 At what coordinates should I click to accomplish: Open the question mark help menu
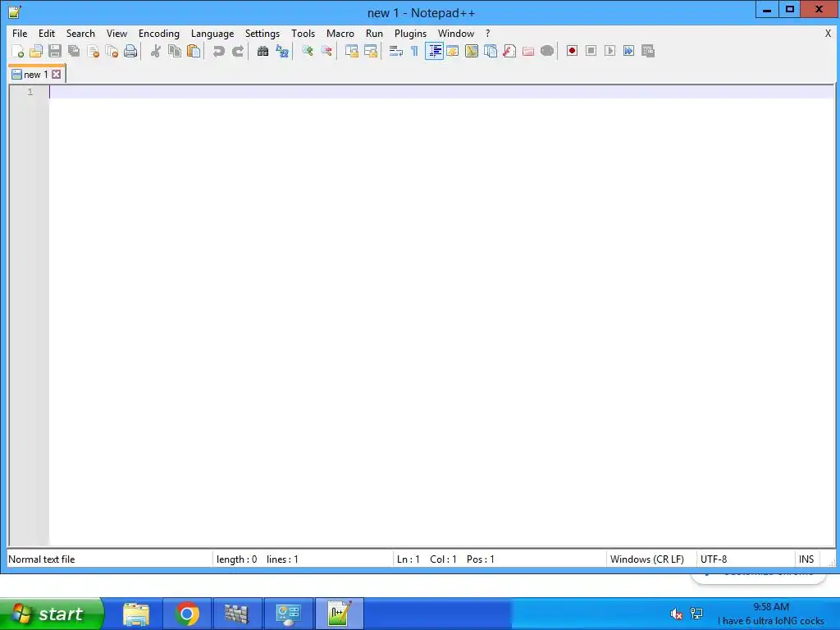(x=488, y=33)
